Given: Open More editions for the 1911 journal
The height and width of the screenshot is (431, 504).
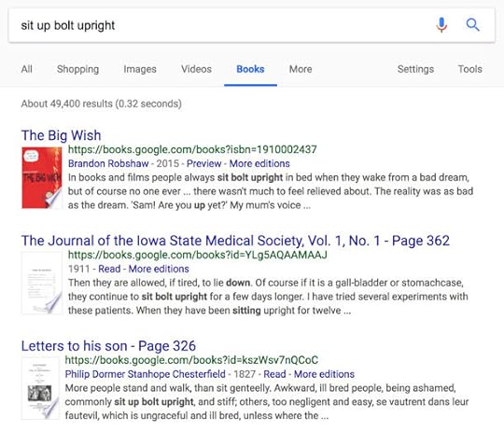Looking at the screenshot, I should (159, 269).
